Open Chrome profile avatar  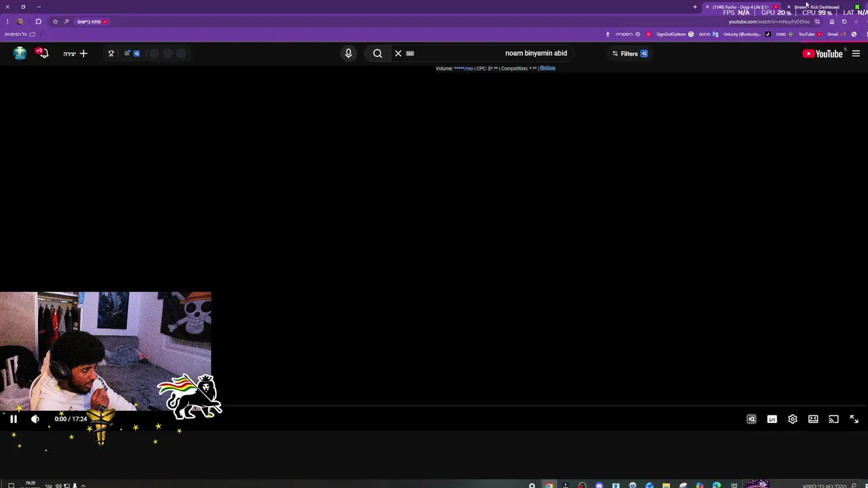pyautogui.click(x=20, y=22)
